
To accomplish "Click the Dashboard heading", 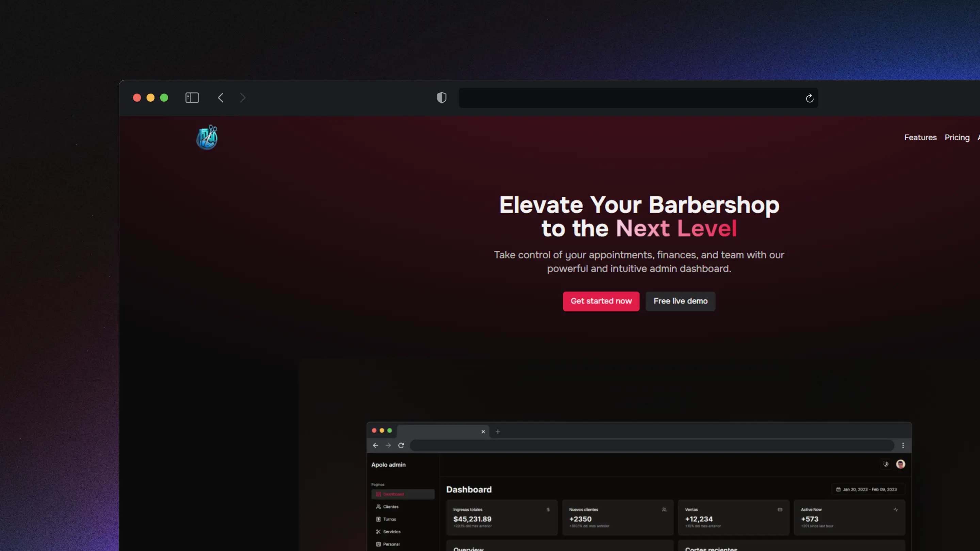I will point(469,489).
